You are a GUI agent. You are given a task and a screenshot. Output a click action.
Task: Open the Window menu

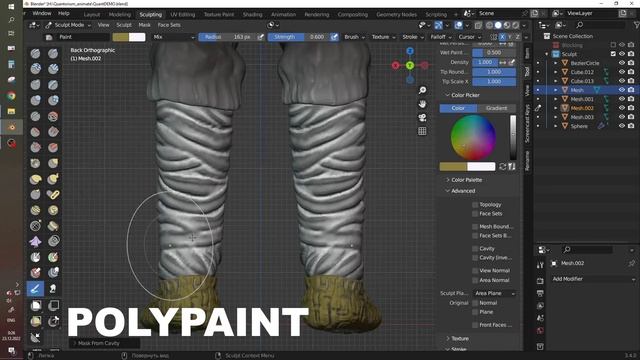click(x=42, y=13)
